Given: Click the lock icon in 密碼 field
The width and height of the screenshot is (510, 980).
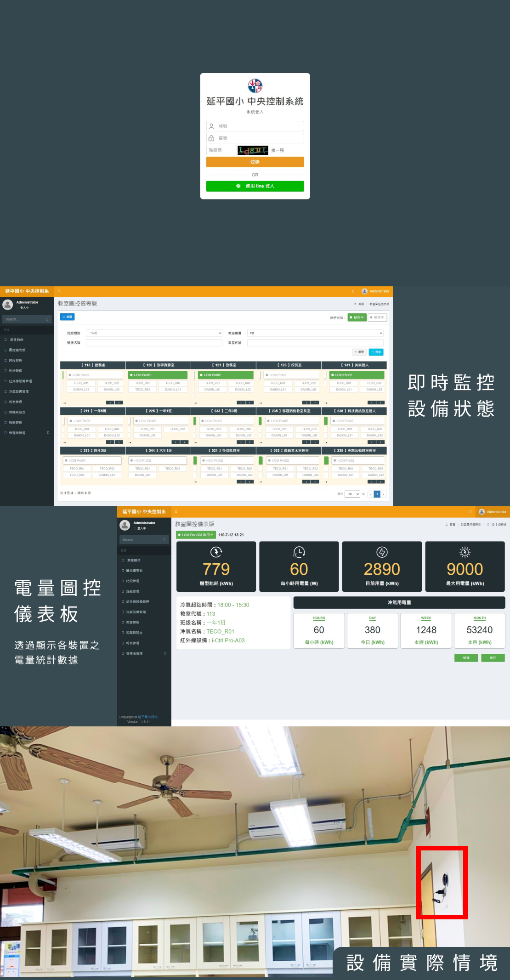Looking at the screenshot, I should click(211, 138).
